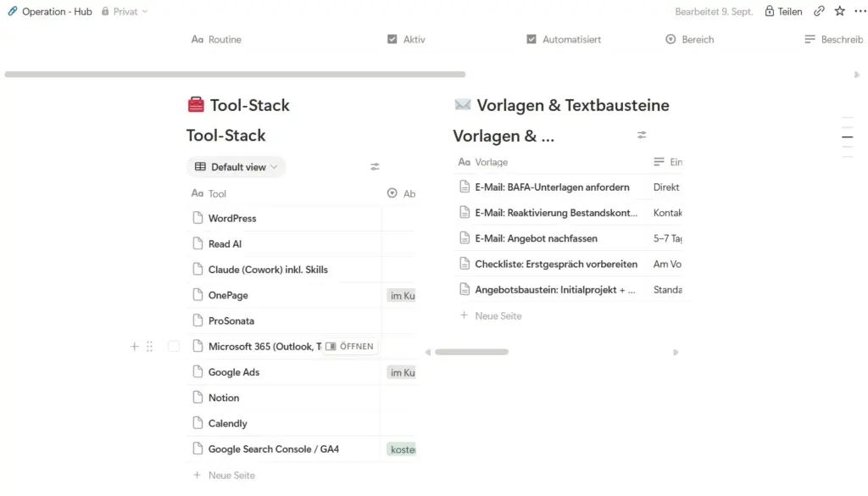Click the page icon next to Read AI
Image resolution: width=868 pixels, height=496 pixels.
pos(198,243)
